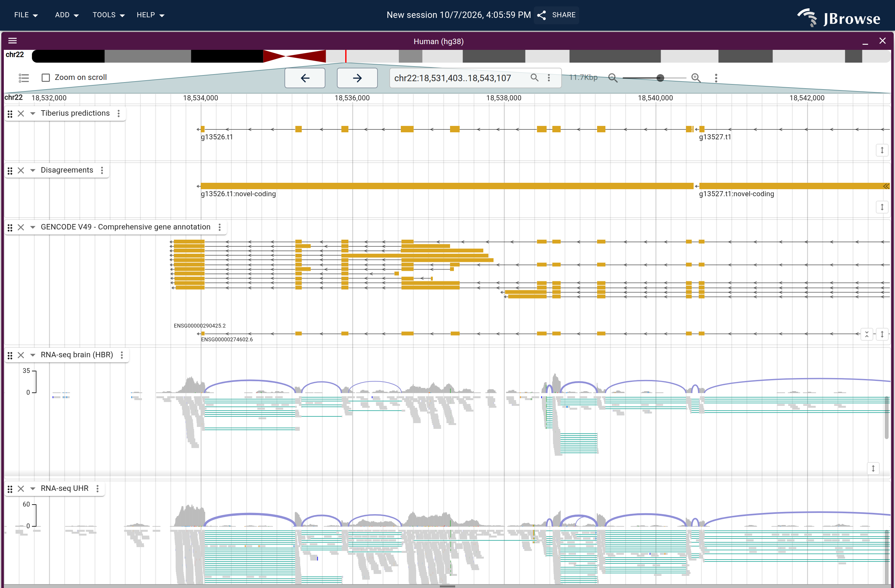Collapse the Disagreements track arrow
The width and height of the screenshot is (895, 588).
pyautogui.click(x=33, y=170)
